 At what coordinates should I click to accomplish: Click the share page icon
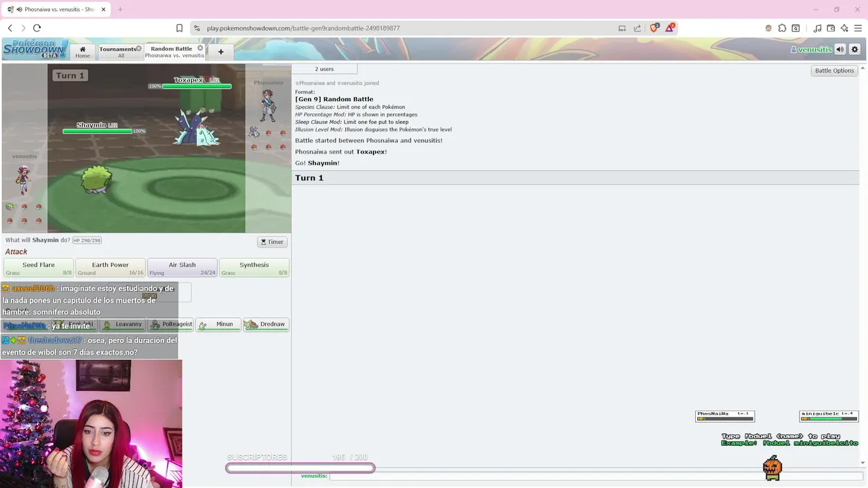tap(637, 28)
